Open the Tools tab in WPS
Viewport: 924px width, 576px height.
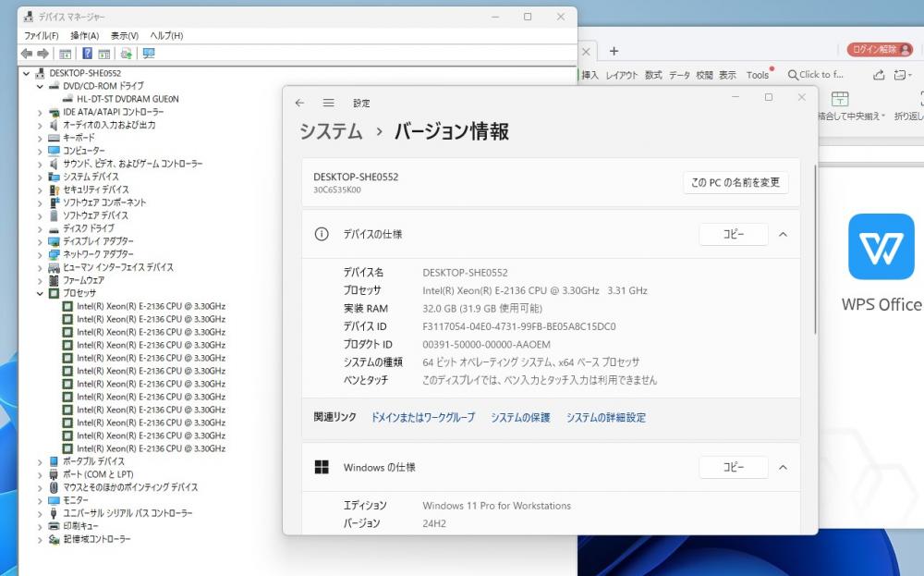pos(758,75)
